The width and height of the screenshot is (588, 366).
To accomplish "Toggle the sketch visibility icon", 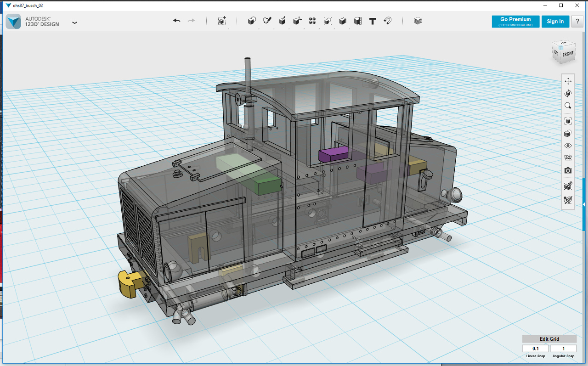I will coord(568,186).
